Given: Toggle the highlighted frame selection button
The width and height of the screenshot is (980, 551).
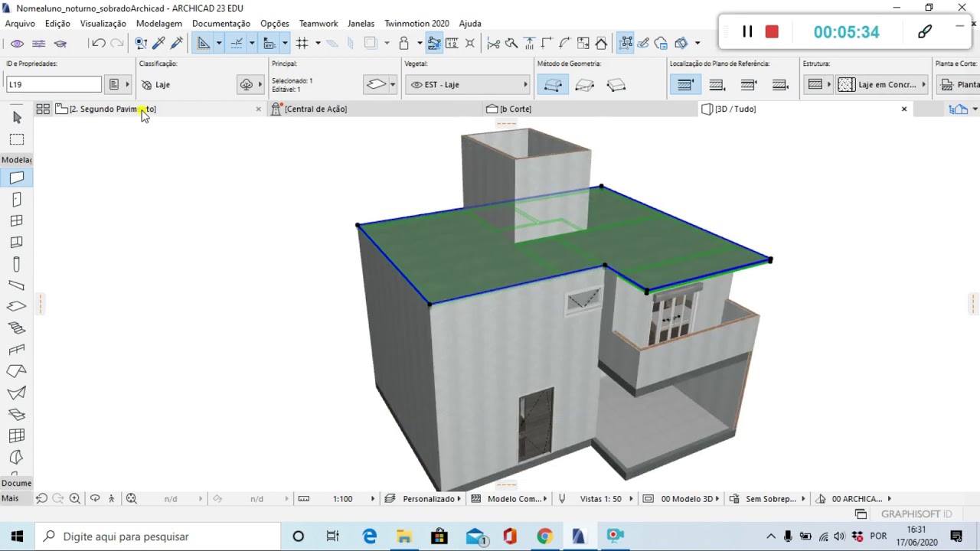Looking at the screenshot, I should click(x=626, y=43).
